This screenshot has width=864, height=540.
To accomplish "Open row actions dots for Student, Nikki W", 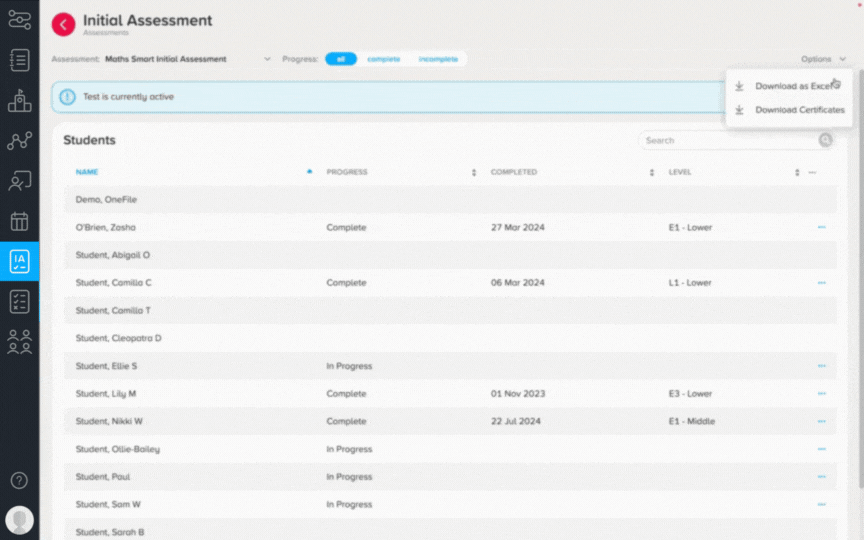I will 822,421.
